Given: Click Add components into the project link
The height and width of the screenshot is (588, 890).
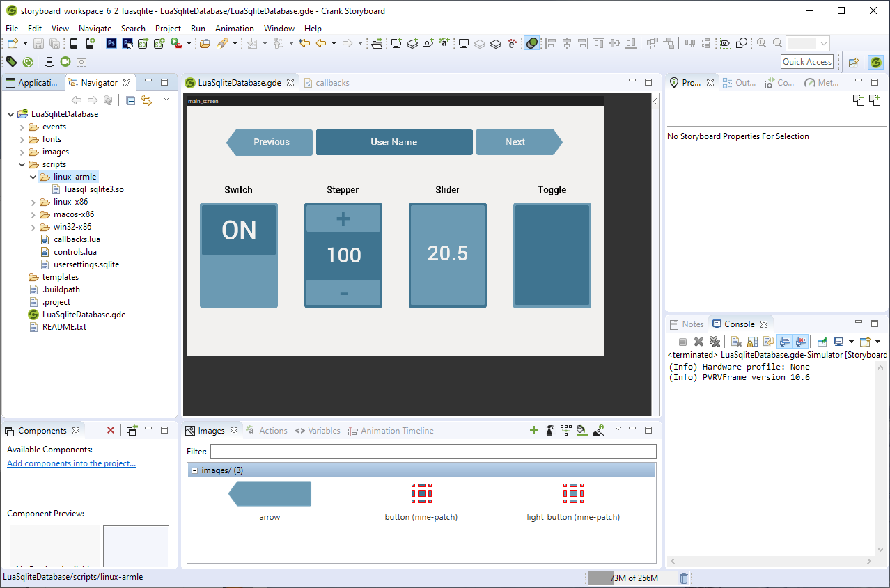Looking at the screenshot, I should 71,463.
